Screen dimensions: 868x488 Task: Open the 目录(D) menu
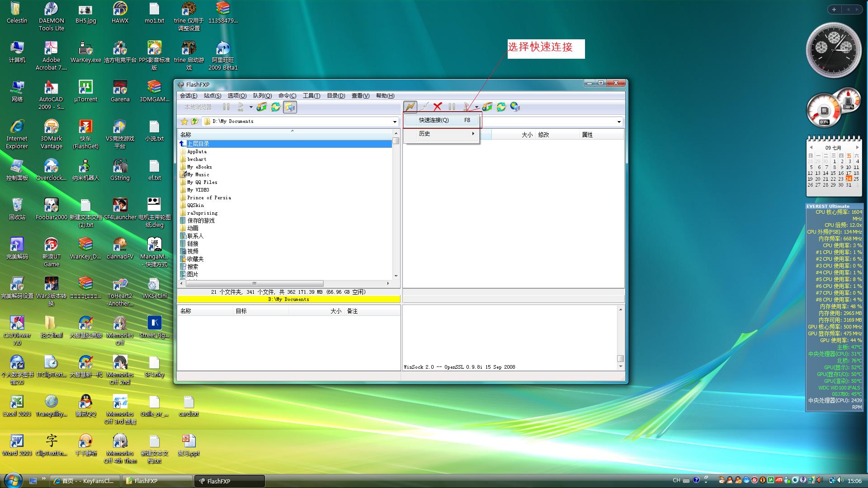336,96
